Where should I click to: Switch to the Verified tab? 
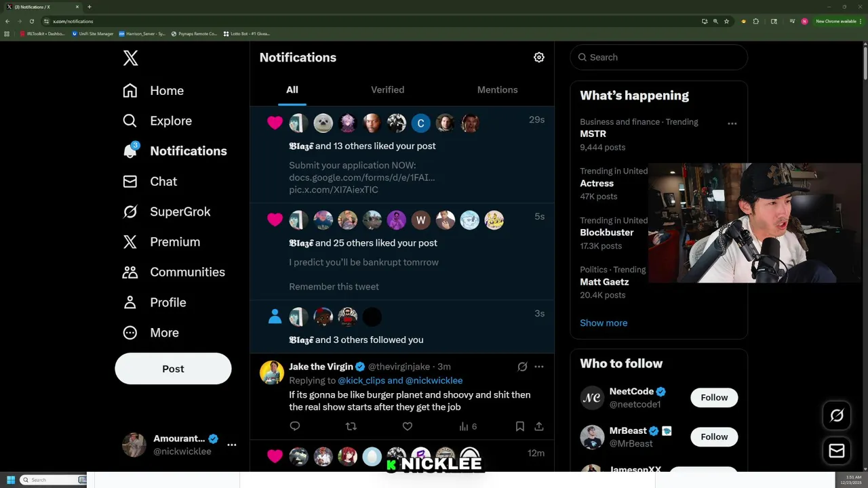point(387,89)
